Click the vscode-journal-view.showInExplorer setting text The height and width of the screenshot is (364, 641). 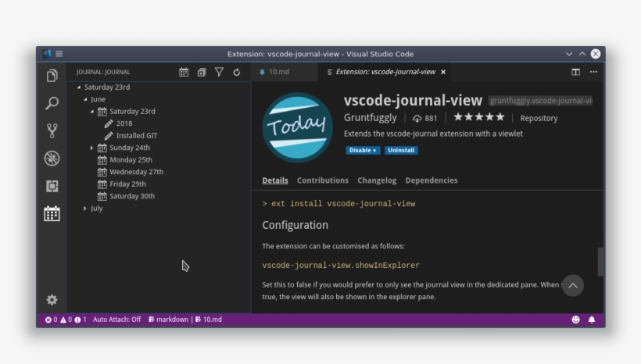(341, 266)
